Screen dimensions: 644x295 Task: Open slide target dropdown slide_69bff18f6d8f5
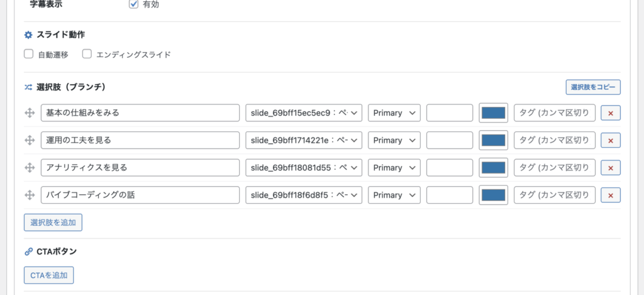tap(303, 195)
